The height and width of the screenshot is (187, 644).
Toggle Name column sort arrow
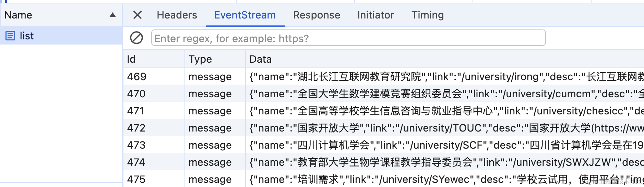[112, 15]
